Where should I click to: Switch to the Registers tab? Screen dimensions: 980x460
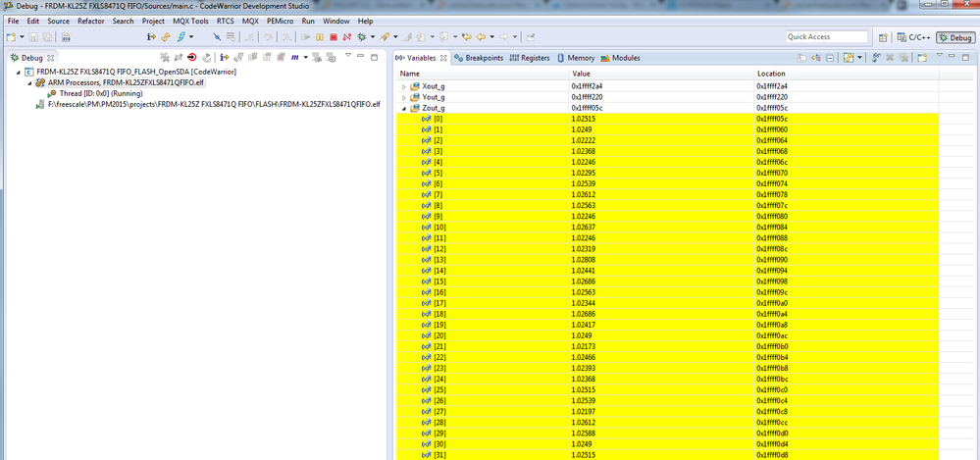click(x=530, y=58)
